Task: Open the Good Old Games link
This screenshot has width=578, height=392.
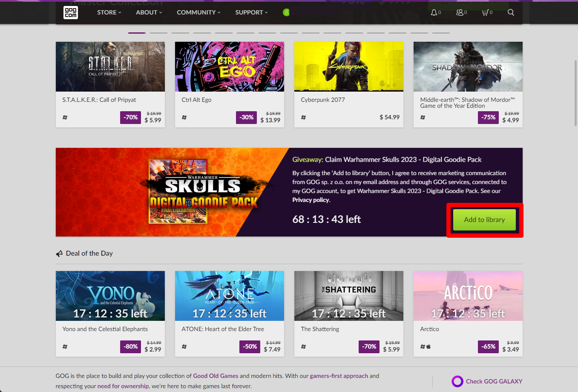Action: click(x=216, y=376)
